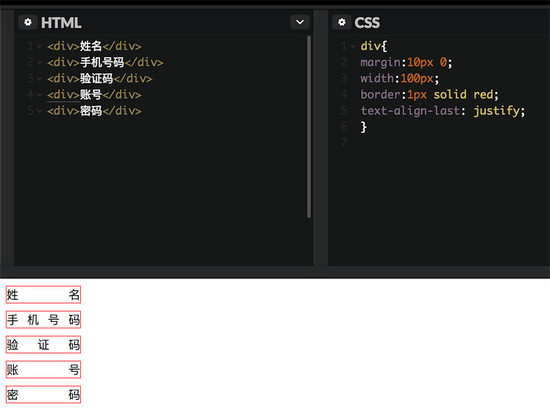Click the text-align-last: justify line
Image resolution: width=550 pixels, height=418 pixels.
tap(443, 111)
